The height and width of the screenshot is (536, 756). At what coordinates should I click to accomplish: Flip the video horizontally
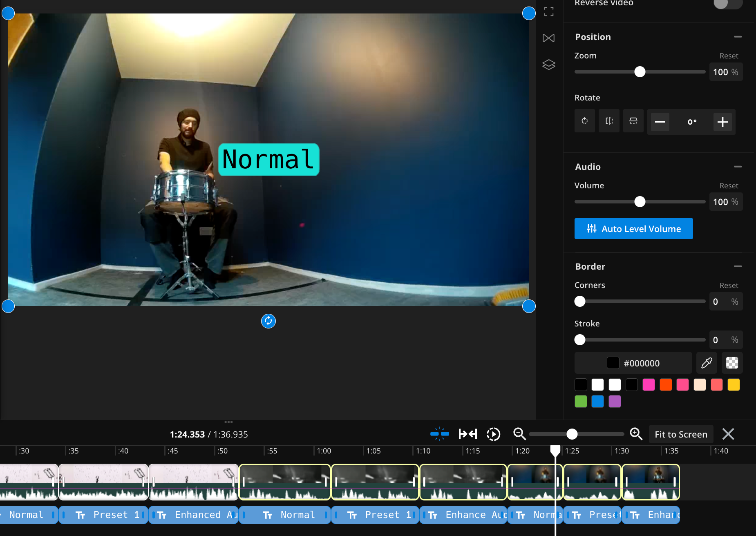609,121
